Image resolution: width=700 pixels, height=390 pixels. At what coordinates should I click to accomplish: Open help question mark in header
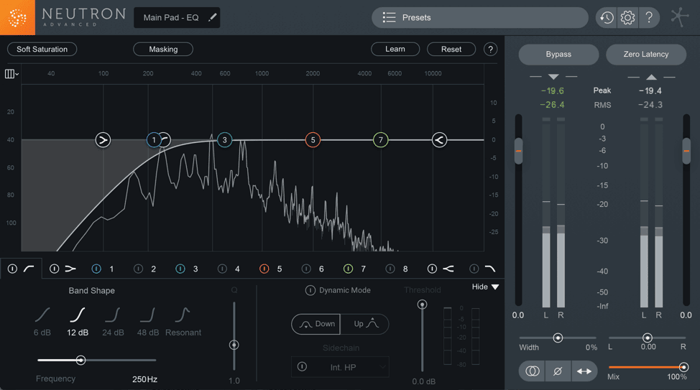coord(649,18)
